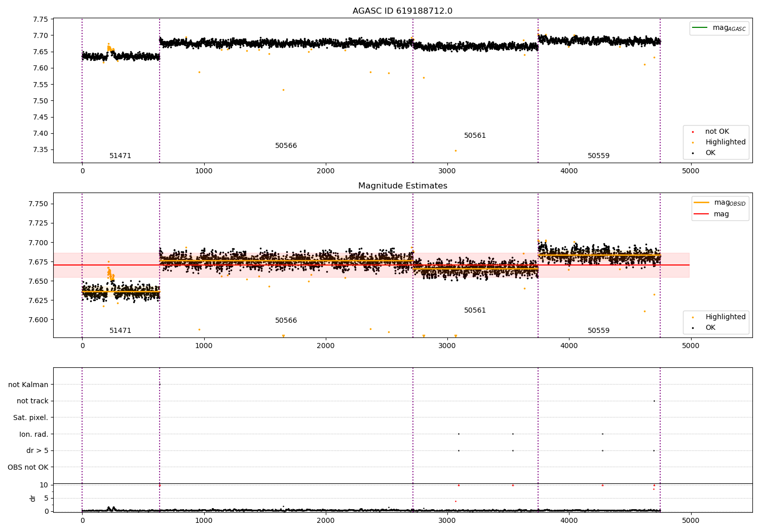760x532 pixels.
Task: Click the green mag AGASC legend line
Action: click(x=701, y=28)
